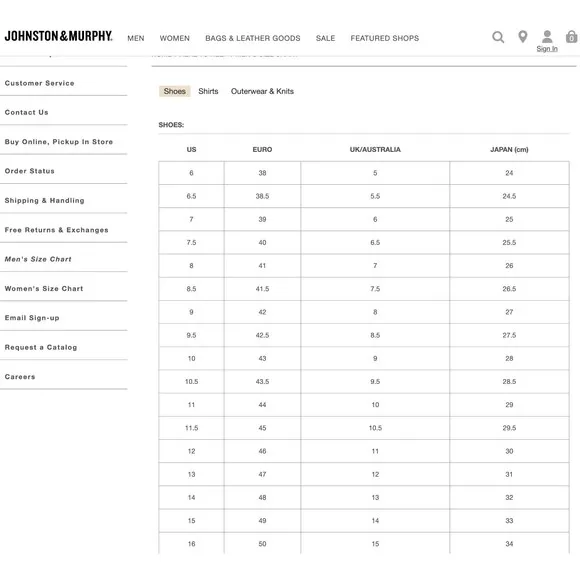Open Buy Online, Pickup In Store
The width and height of the screenshot is (580, 580).
[x=59, y=142]
